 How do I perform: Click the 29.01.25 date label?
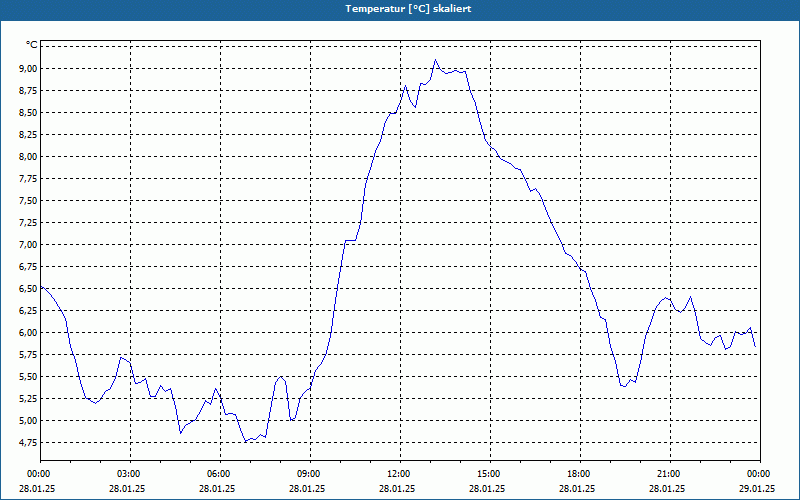(x=757, y=488)
